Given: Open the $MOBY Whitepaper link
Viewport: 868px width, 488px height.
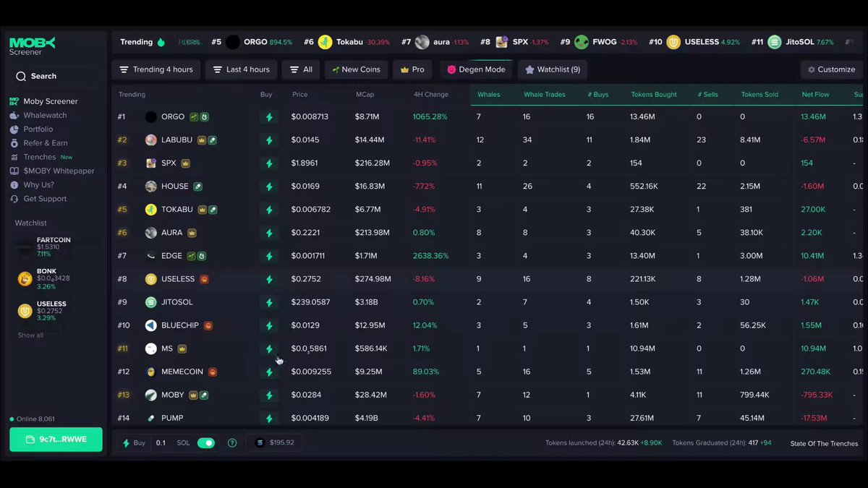Looking at the screenshot, I should click(x=59, y=171).
